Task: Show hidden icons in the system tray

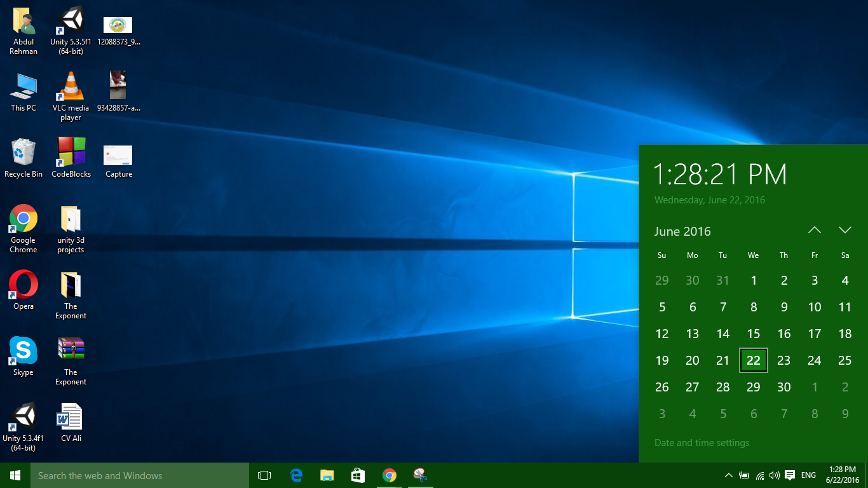Action: pyautogui.click(x=729, y=475)
